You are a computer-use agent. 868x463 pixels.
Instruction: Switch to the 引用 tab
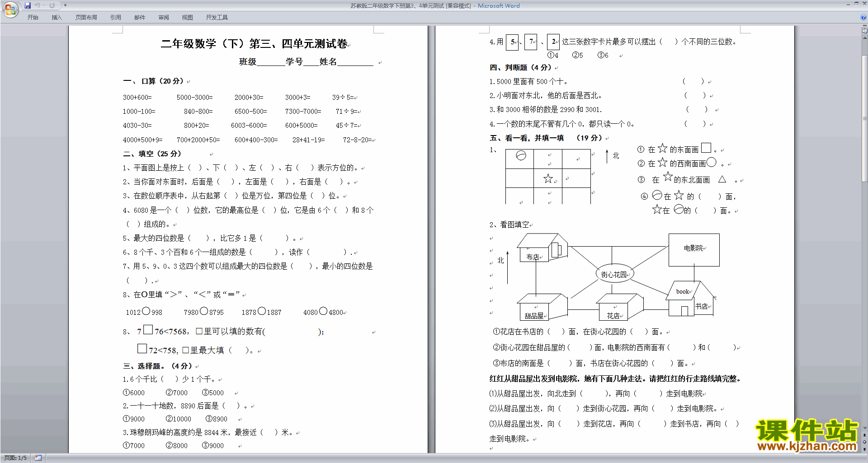point(115,17)
